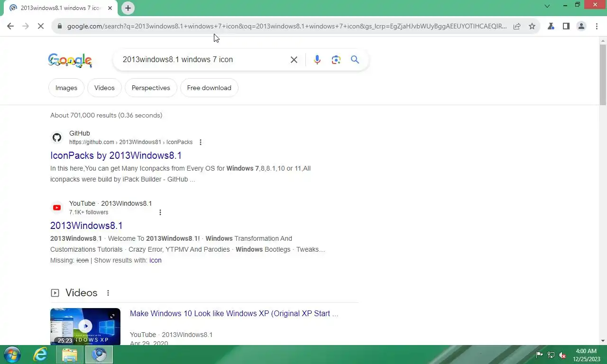This screenshot has width=607, height=364.
Task: Click the Google logo
Action: [70, 60]
